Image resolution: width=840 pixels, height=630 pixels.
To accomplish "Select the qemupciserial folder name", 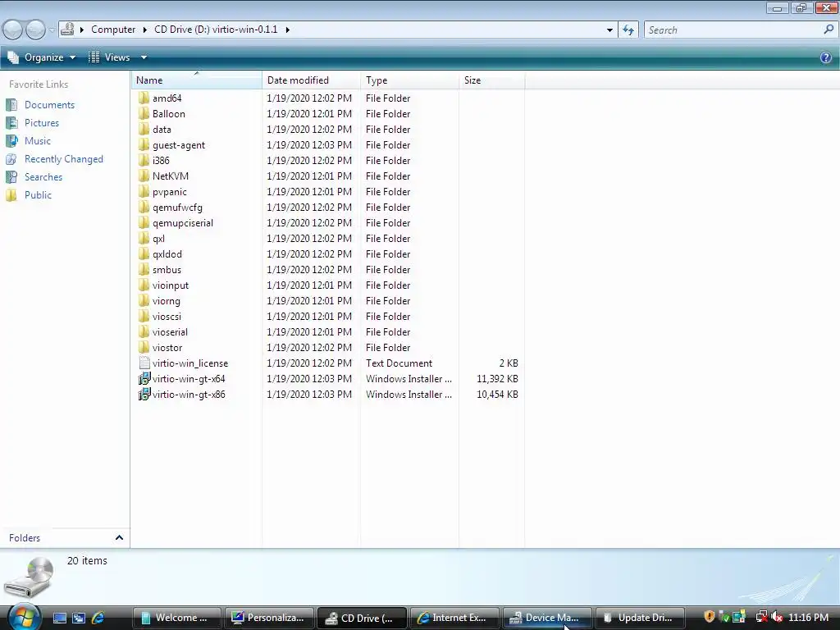I will click(183, 223).
